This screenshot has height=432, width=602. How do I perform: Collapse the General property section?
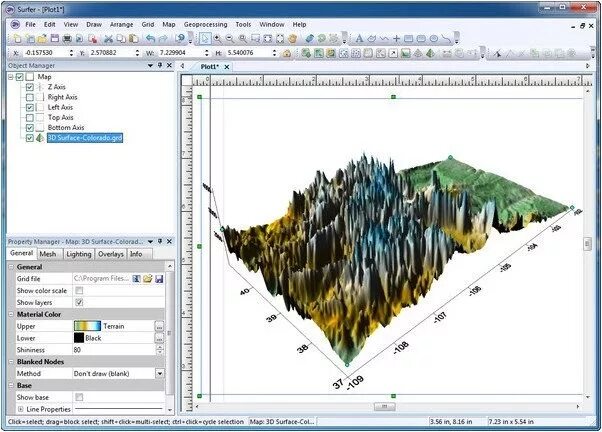pyautogui.click(x=11, y=267)
